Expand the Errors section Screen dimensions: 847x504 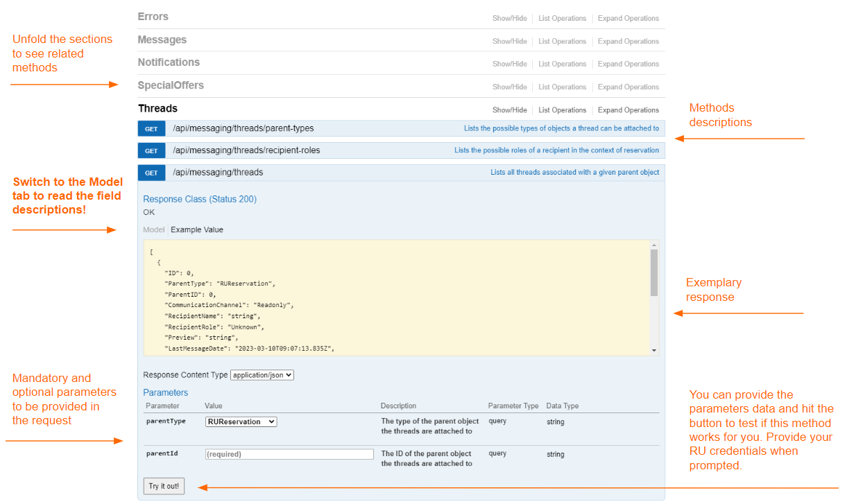pyautogui.click(x=153, y=17)
